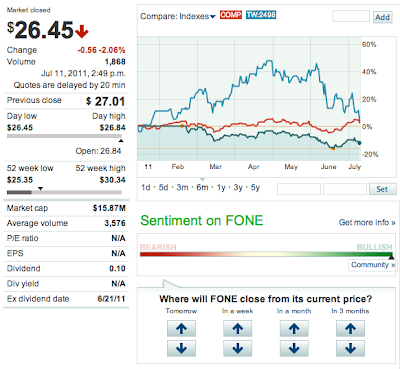Vote down arrow for In a month
This screenshot has height=369, width=400.
coord(294,348)
